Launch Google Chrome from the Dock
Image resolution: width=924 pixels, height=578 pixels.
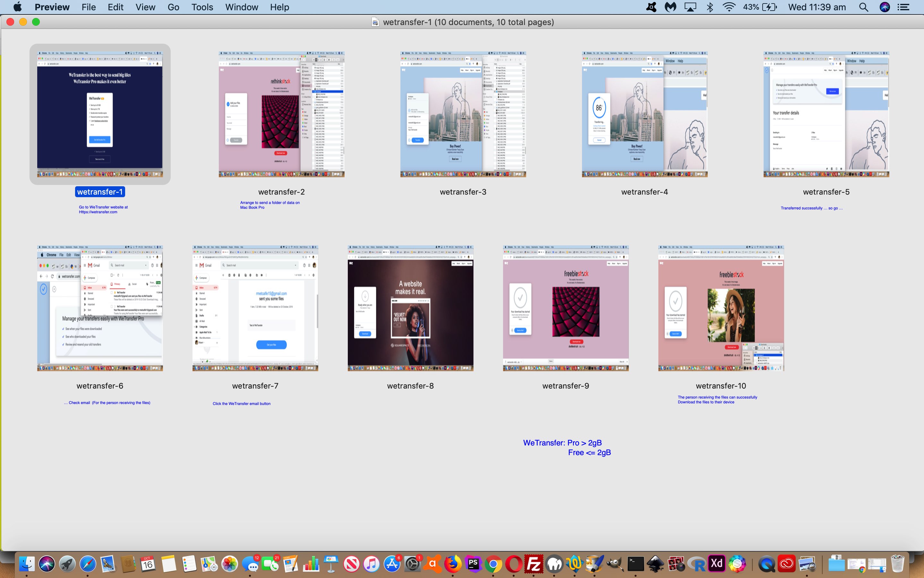[493, 564]
